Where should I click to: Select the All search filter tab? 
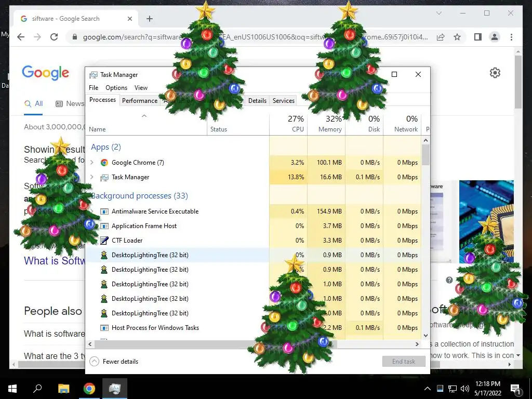33,104
